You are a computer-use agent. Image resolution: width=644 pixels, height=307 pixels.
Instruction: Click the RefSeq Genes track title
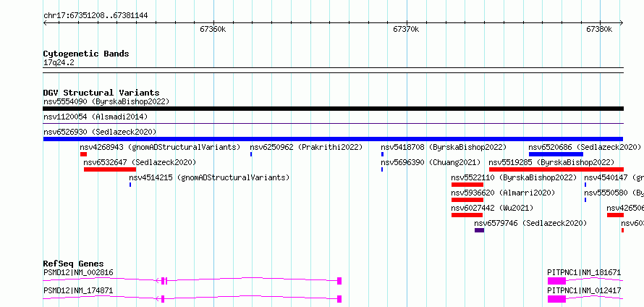coord(74,264)
